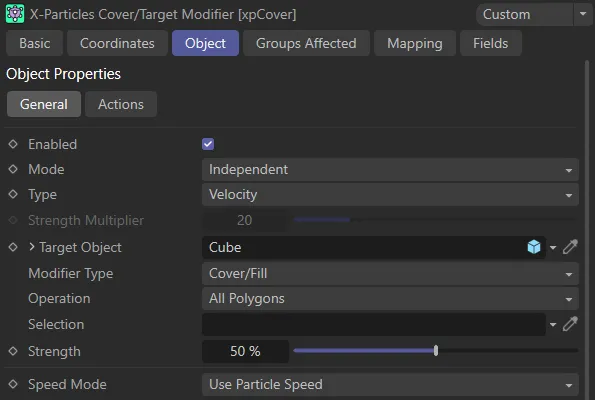Open the Fields tab
This screenshot has height=400, width=595.
[x=491, y=43]
